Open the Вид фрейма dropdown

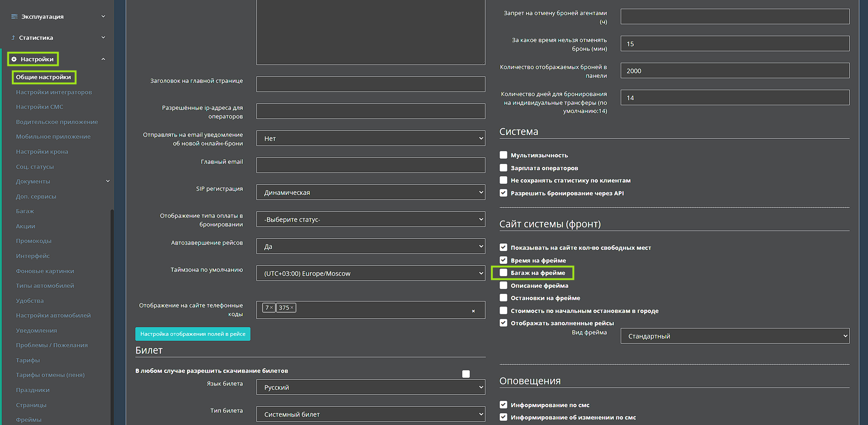(735, 336)
